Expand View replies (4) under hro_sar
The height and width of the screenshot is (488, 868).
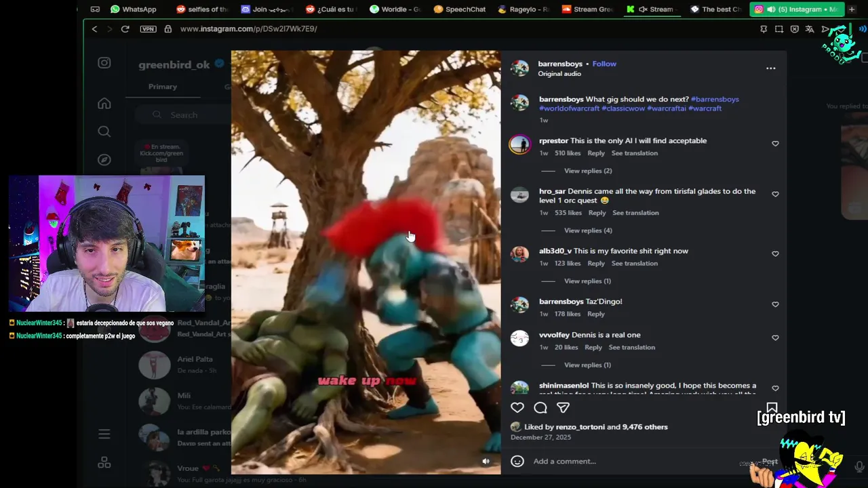[588, 230]
